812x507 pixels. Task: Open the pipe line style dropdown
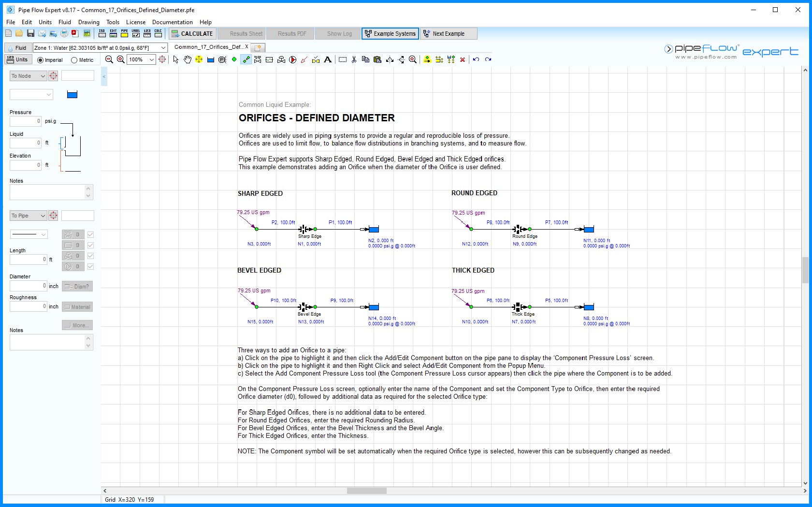point(29,234)
